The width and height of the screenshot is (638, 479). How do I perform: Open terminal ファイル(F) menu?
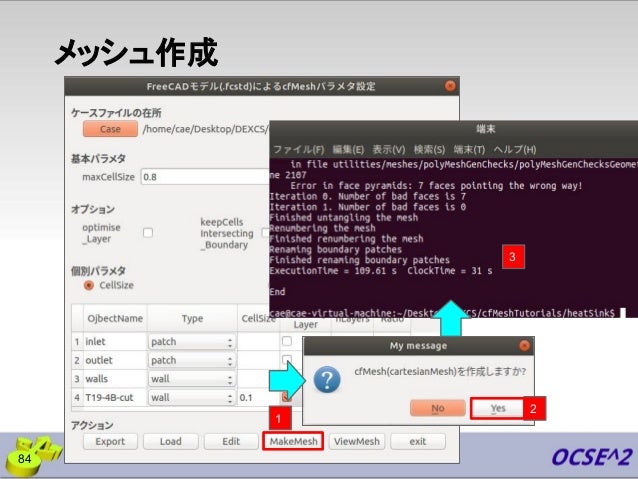point(298,150)
